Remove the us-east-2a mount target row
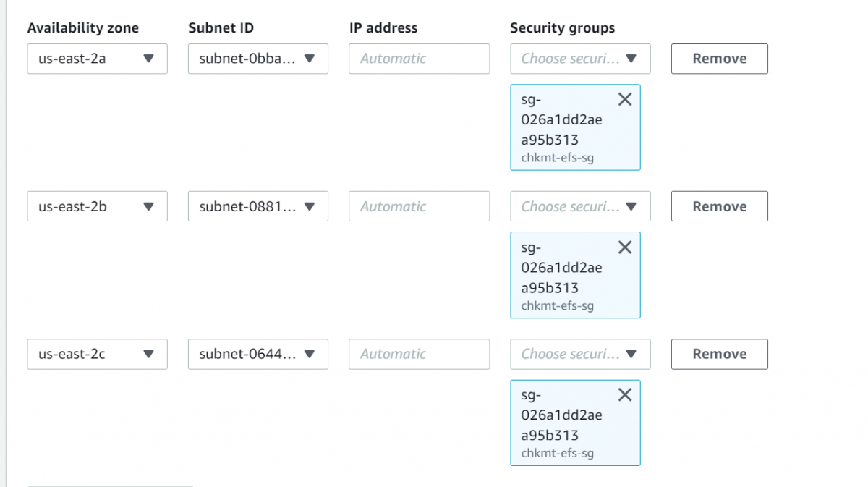The height and width of the screenshot is (487, 868). (x=719, y=59)
